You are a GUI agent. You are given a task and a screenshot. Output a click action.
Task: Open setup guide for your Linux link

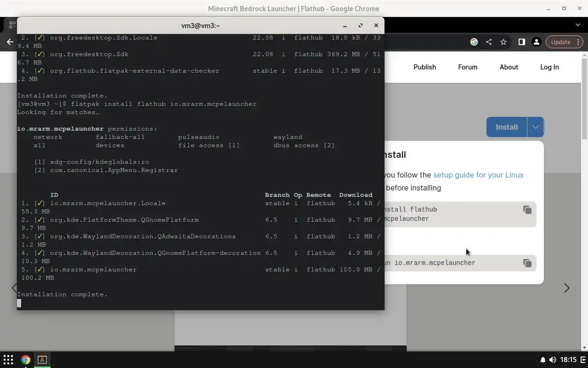(x=478, y=175)
